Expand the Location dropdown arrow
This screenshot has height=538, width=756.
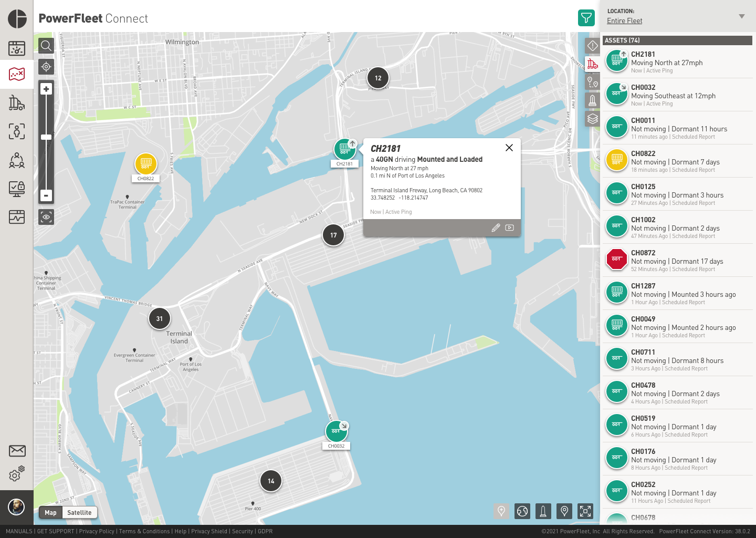tap(742, 16)
